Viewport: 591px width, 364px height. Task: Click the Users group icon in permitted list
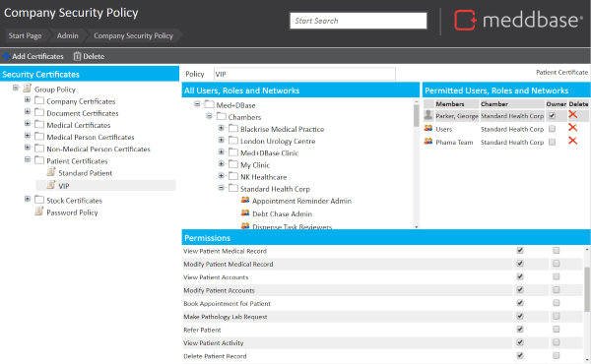tap(428, 128)
